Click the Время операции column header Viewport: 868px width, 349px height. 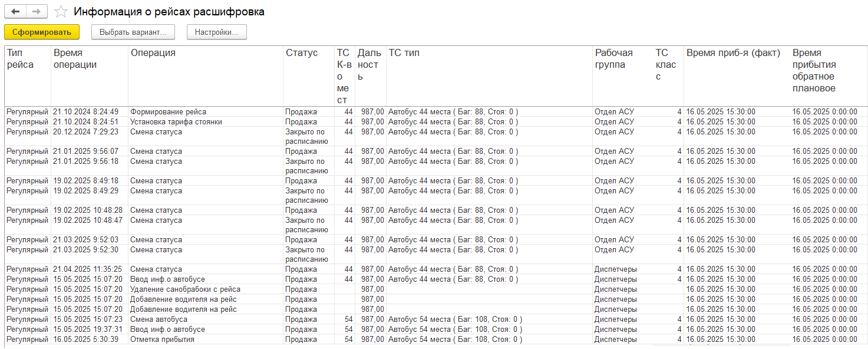pos(75,59)
